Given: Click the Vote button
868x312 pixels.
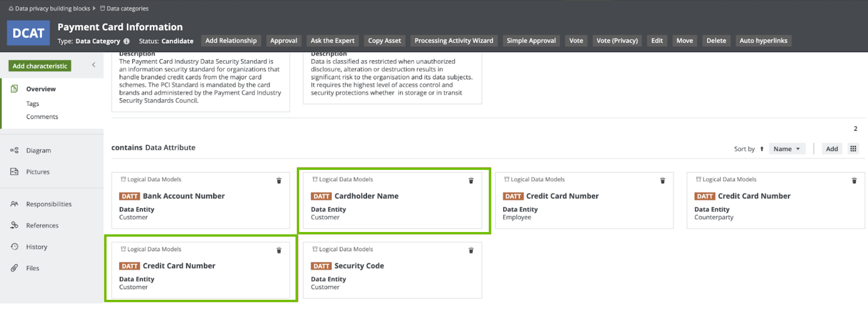Looking at the screenshot, I should (576, 41).
